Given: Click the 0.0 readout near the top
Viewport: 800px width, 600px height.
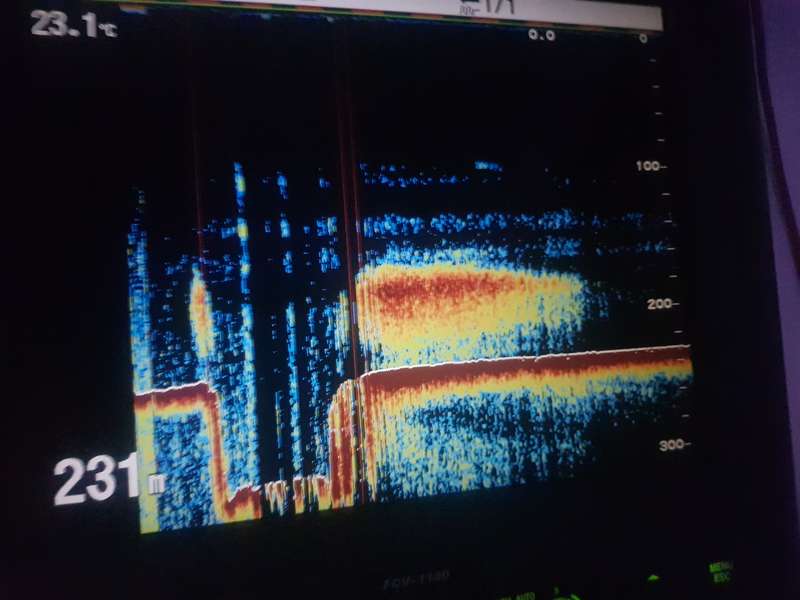Looking at the screenshot, I should coord(541,35).
